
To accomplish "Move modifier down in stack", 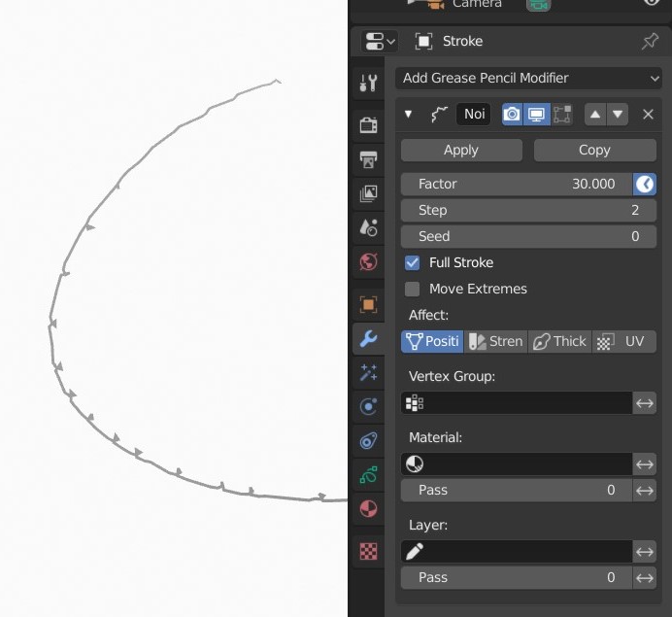I will tap(618, 115).
